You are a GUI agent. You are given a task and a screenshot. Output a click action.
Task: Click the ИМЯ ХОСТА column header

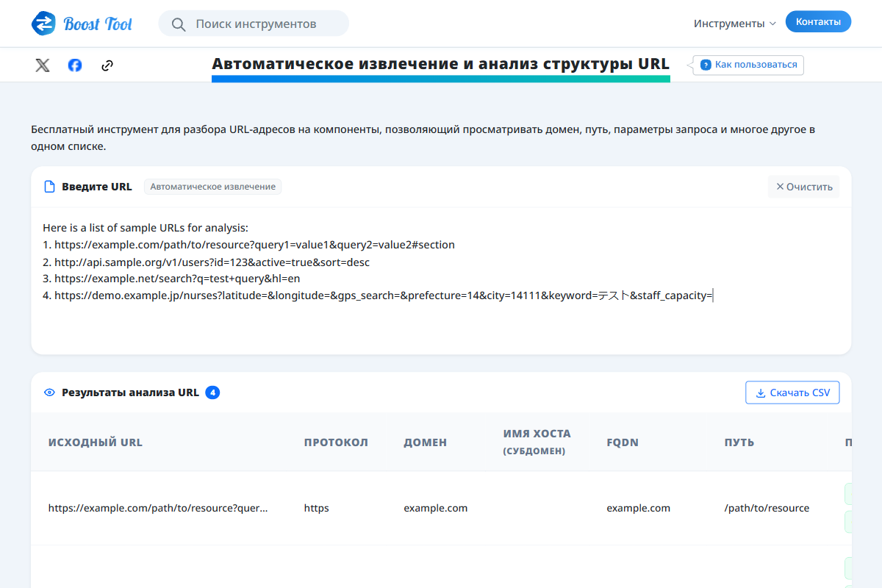tap(537, 442)
